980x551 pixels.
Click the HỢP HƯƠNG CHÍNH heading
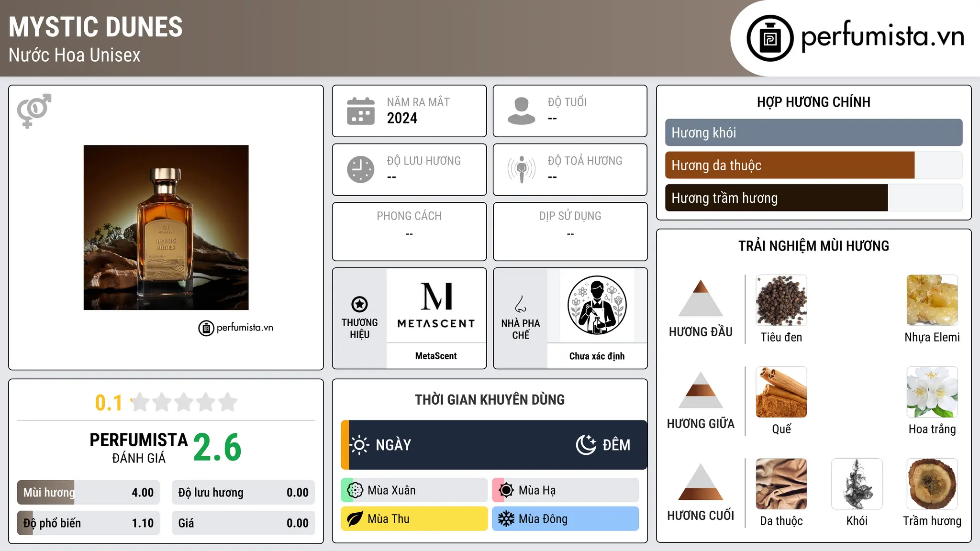pos(813,102)
